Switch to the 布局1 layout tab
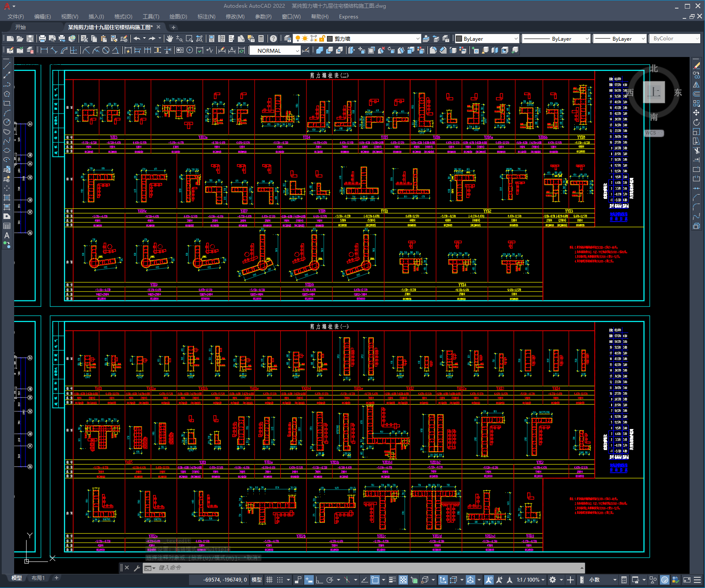This screenshot has width=705, height=588. click(x=38, y=578)
